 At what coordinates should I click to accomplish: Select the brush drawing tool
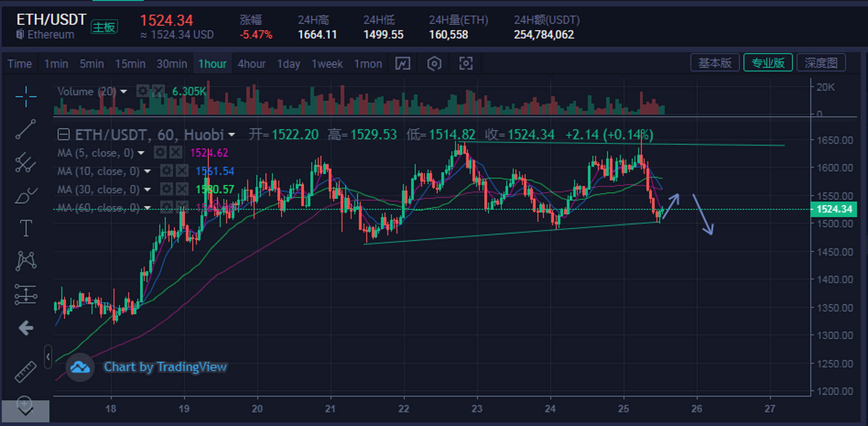(26, 195)
